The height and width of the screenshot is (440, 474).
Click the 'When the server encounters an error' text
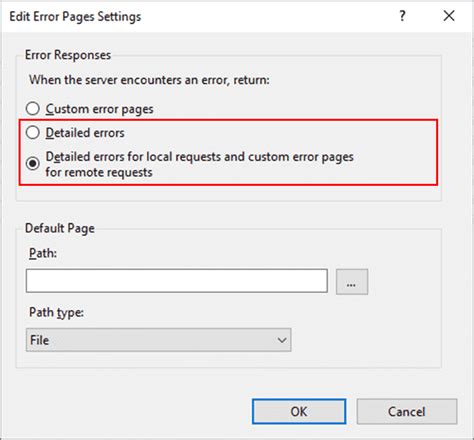tap(149, 80)
